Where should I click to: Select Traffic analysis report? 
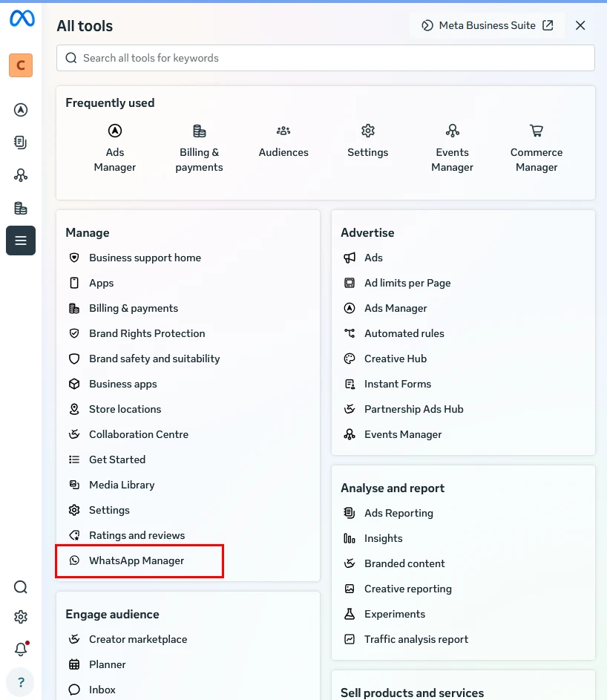(x=416, y=640)
